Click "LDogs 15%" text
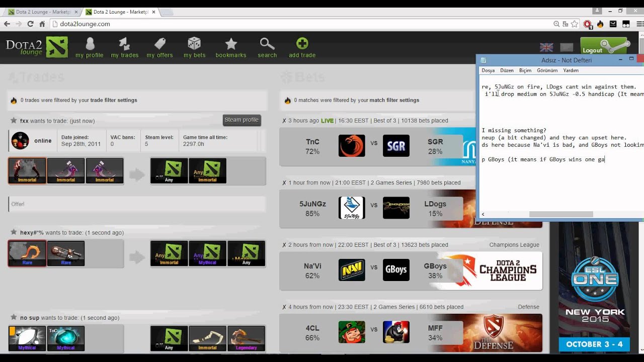 coord(435,209)
